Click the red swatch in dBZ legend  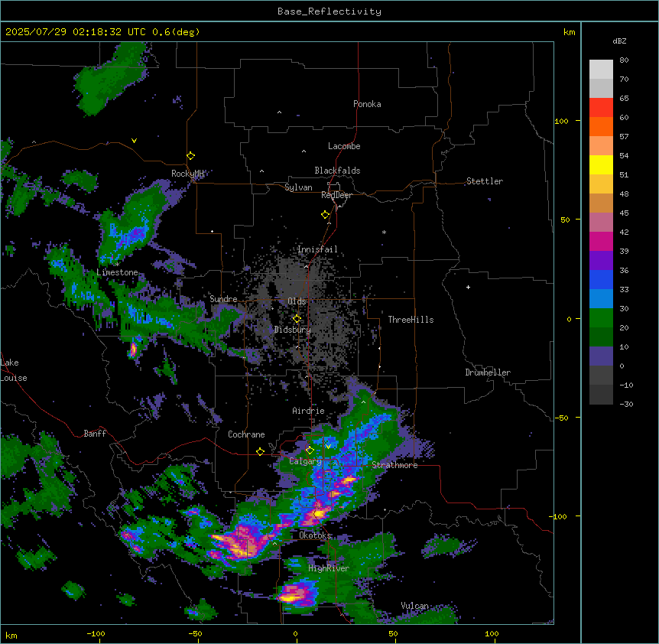click(x=601, y=108)
